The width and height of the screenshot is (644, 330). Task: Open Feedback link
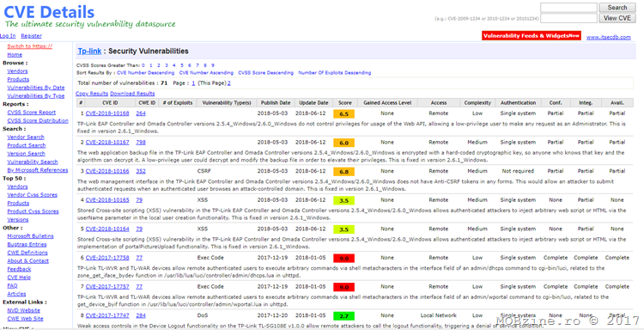click(19, 269)
